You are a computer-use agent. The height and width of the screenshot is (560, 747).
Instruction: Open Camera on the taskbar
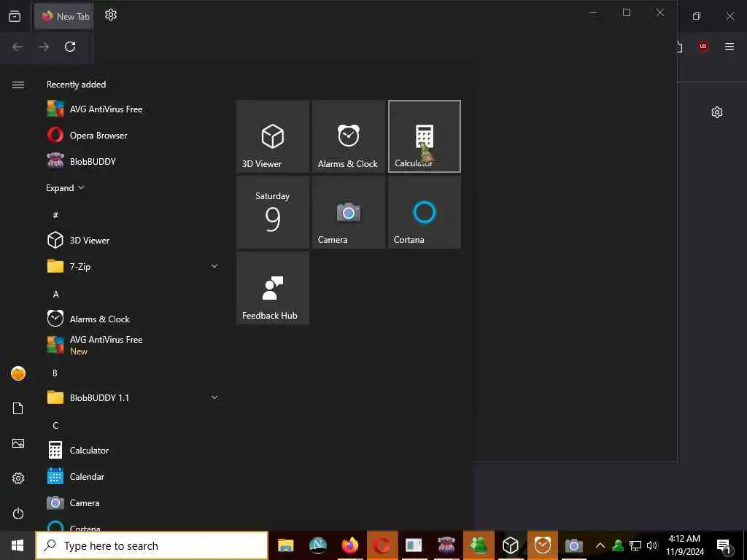[x=574, y=545]
